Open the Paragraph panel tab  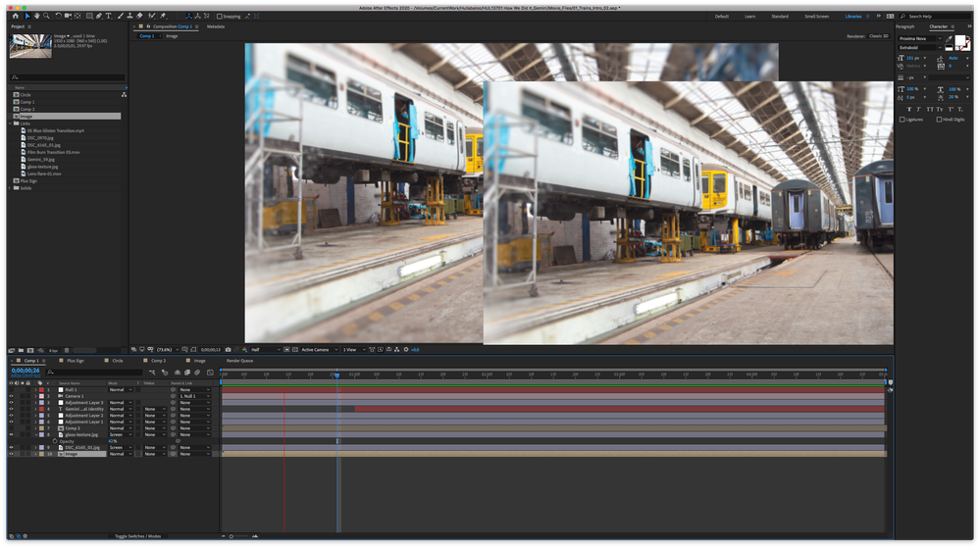[x=905, y=26]
